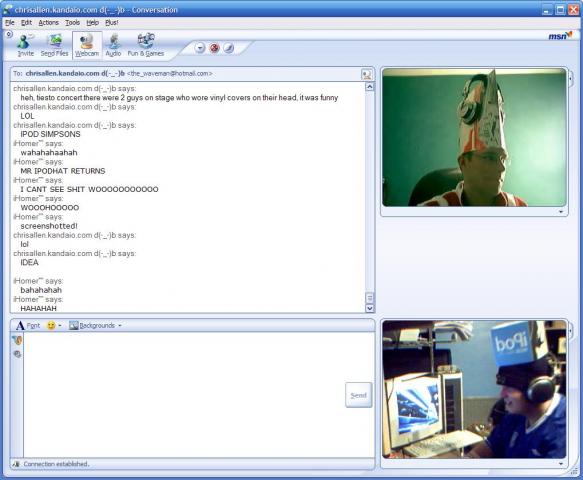Click the red block contact icon
This screenshot has width=583, height=480.
pos(215,48)
